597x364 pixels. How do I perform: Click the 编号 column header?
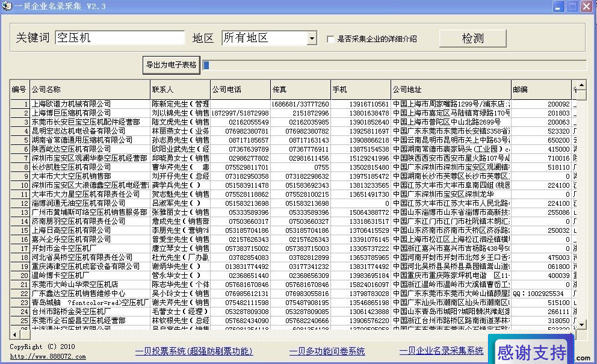tap(20, 90)
